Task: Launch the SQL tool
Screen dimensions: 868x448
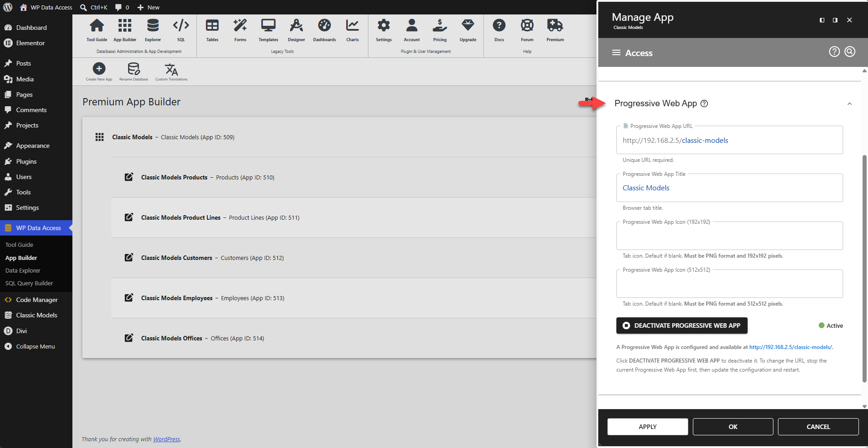Action: (x=181, y=30)
